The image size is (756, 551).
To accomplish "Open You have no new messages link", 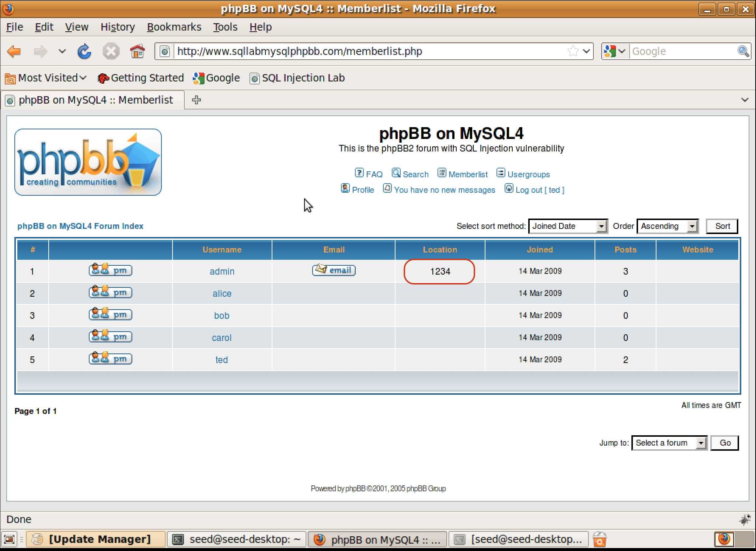I will (439, 189).
